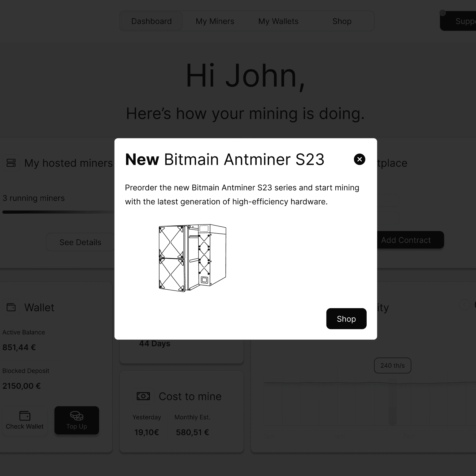Switch to the Dashboard tab
Screen dimensions: 476x476
coord(151,21)
